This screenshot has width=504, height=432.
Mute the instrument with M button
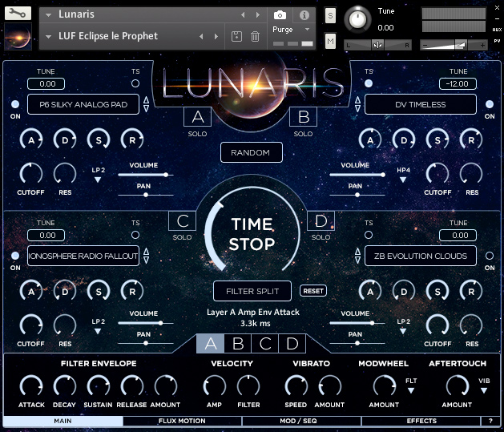pyautogui.click(x=330, y=41)
